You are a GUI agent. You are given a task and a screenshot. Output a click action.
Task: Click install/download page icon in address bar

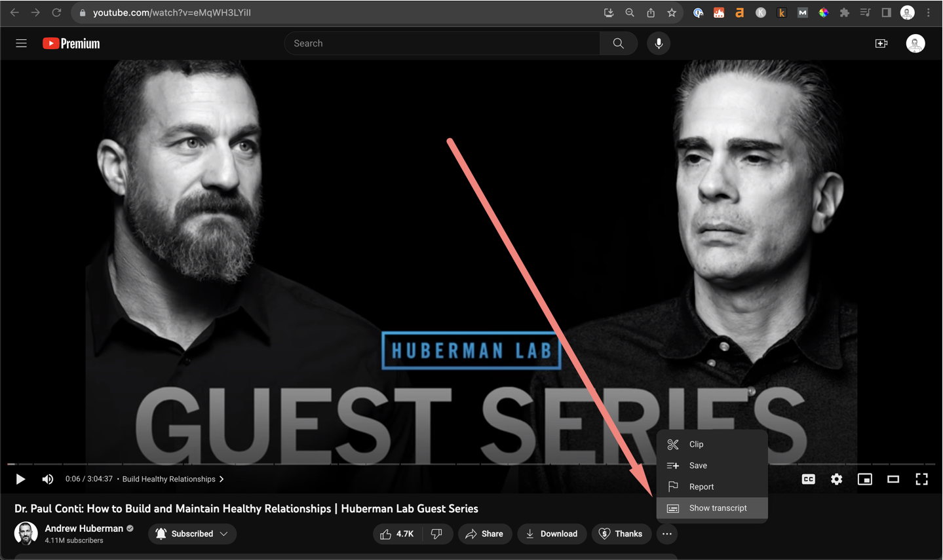point(609,12)
